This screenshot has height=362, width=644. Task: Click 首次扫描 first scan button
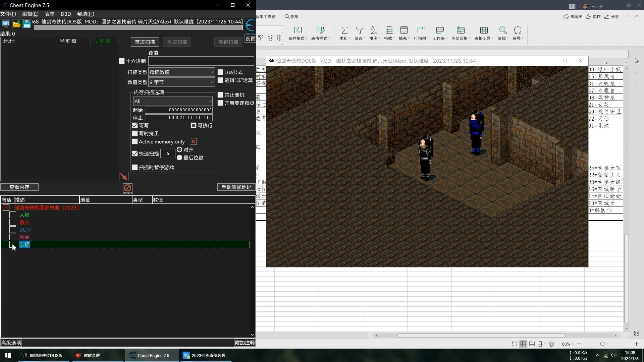pyautogui.click(x=145, y=42)
